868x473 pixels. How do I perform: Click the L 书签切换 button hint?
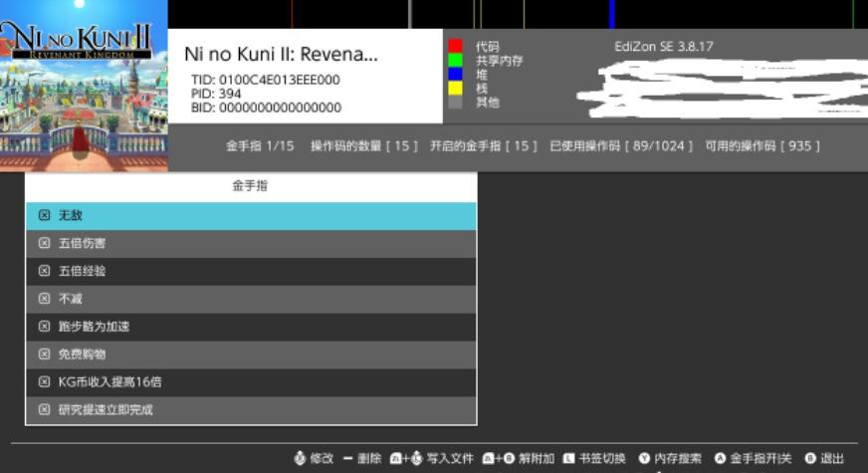[594, 459]
